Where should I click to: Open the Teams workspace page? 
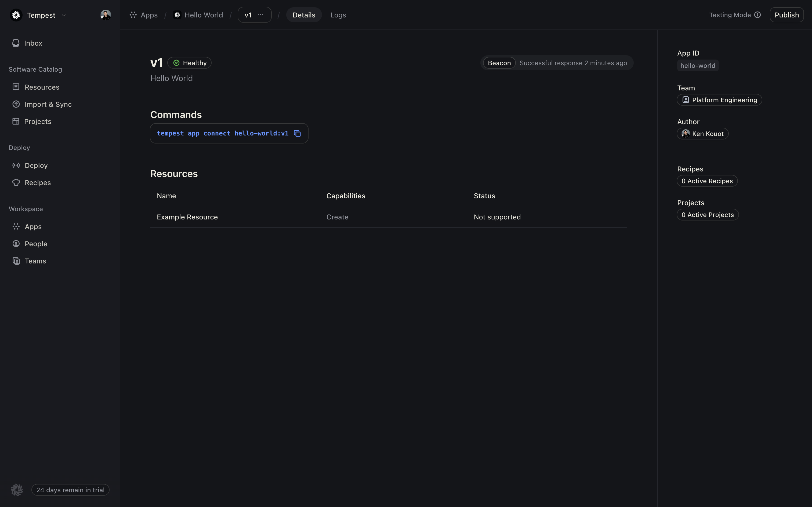[35, 261]
